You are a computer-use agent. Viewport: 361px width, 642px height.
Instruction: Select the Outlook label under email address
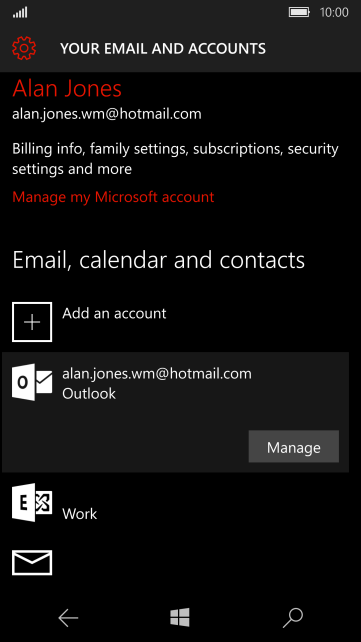[89, 393]
